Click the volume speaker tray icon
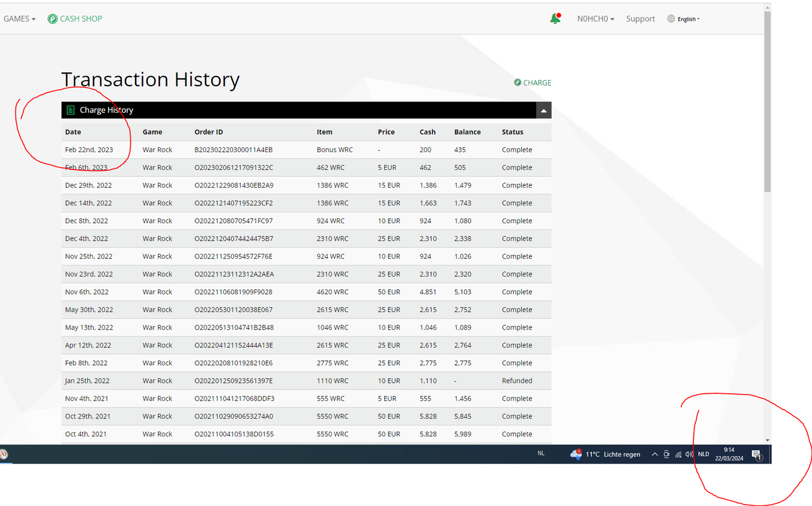 coord(689,455)
